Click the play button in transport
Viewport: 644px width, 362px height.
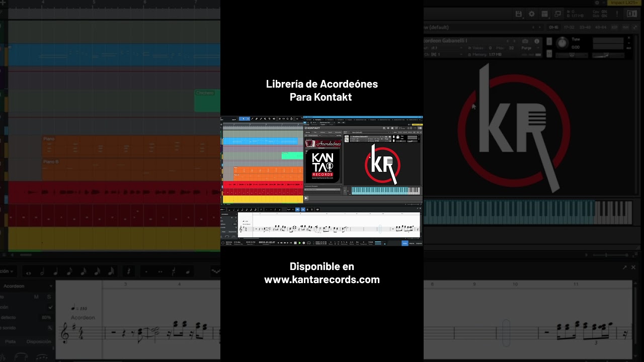click(x=300, y=243)
